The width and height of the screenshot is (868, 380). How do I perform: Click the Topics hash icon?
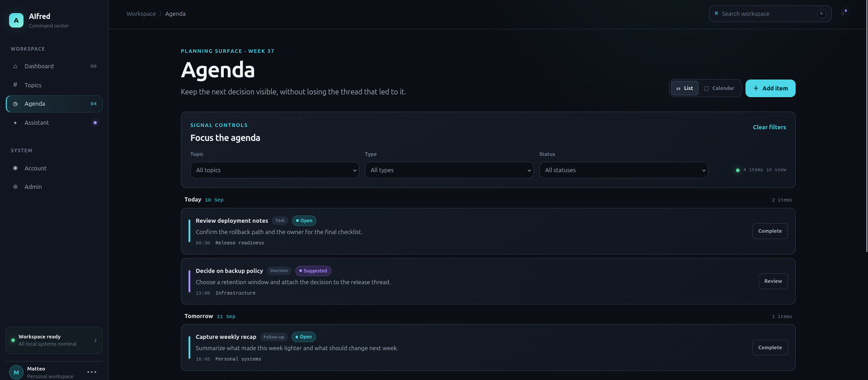point(15,85)
